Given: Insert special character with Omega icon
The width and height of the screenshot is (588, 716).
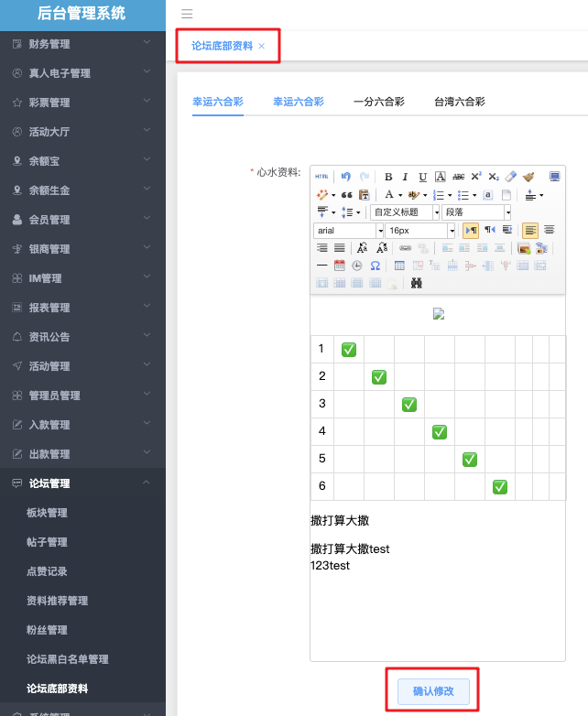Looking at the screenshot, I should pyautogui.click(x=375, y=266).
